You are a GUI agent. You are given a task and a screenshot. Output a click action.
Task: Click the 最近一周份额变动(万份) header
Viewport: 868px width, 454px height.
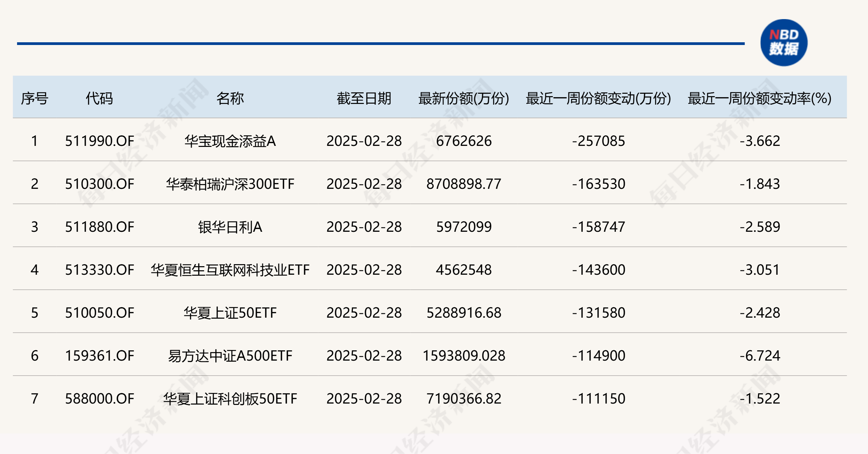(x=598, y=99)
